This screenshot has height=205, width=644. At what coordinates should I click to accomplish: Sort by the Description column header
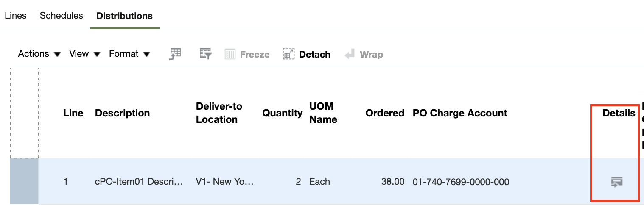[x=122, y=113]
